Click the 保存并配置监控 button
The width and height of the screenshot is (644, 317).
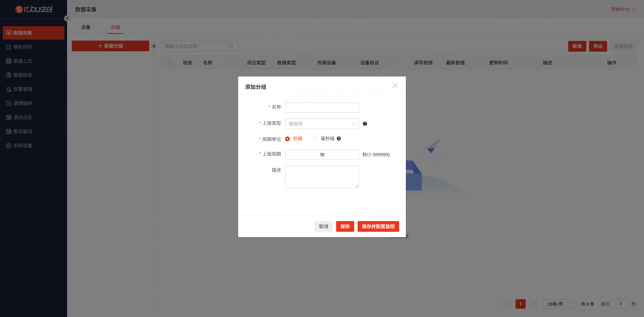pos(378,226)
